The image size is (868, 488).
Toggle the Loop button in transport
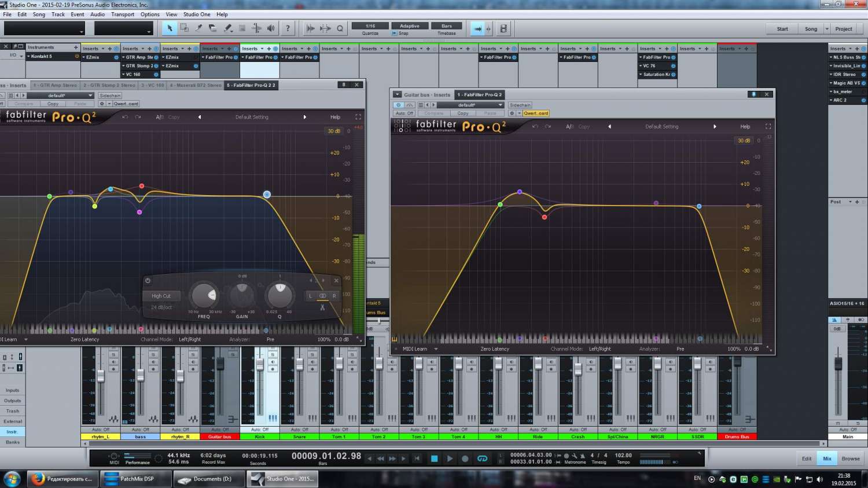point(482,458)
